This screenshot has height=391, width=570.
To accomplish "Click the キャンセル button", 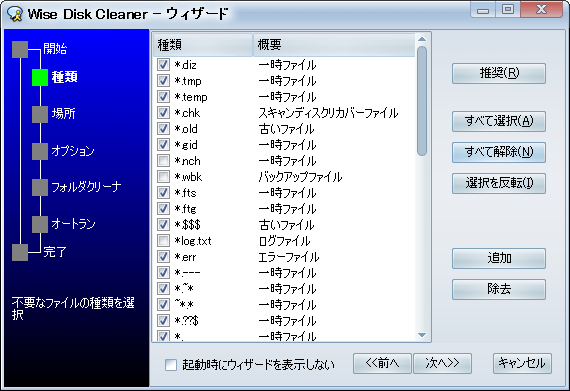I will [x=522, y=363].
